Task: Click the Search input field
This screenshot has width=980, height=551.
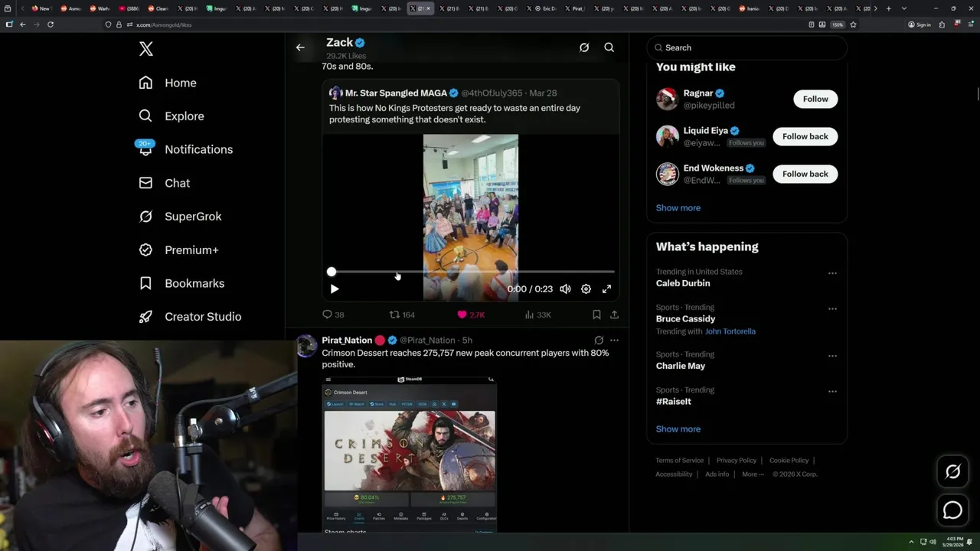Action: tap(747, 47)
